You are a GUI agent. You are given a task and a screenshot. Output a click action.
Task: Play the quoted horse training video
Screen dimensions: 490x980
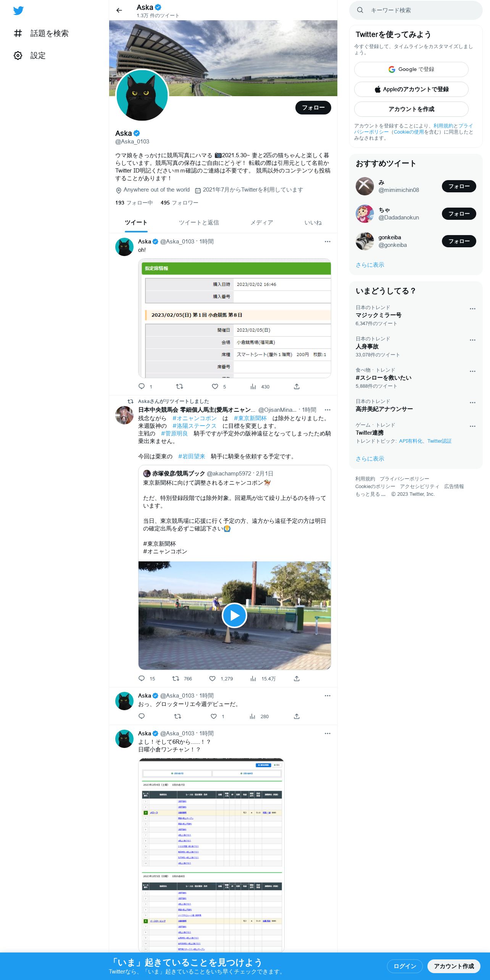(234, 615)
